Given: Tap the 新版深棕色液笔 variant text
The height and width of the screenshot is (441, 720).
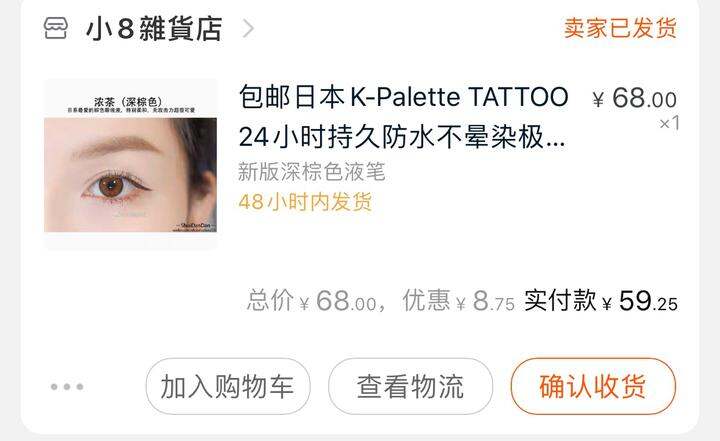Looking at the screenshot, I should (311, 172).
